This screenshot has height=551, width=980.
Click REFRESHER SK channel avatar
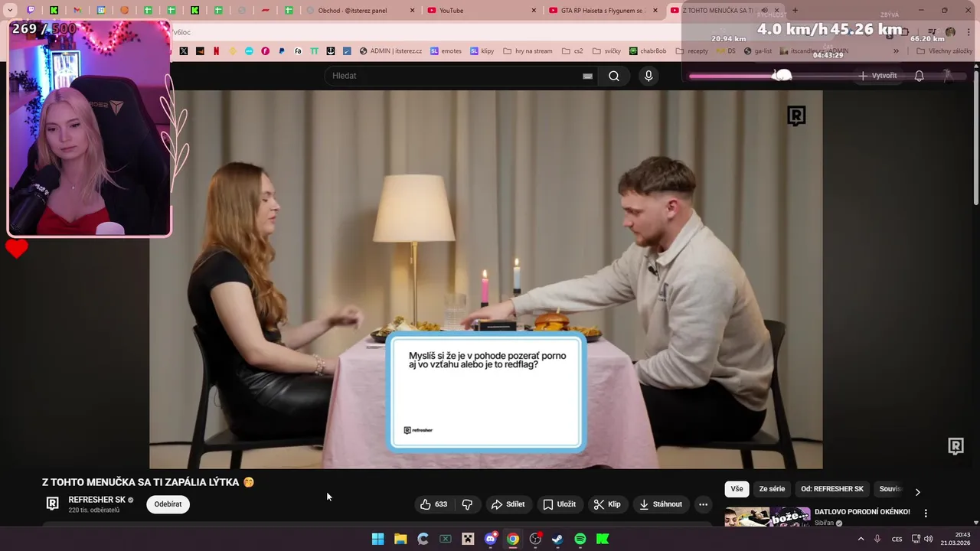[x=53, y=504]
